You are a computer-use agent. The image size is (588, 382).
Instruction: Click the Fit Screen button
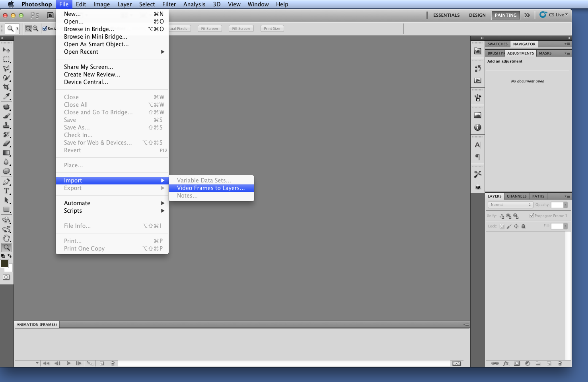point(210,29)
